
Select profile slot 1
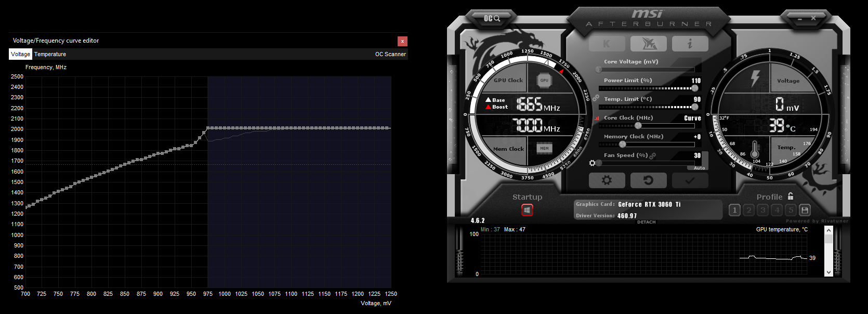click(x=734, y=210)
